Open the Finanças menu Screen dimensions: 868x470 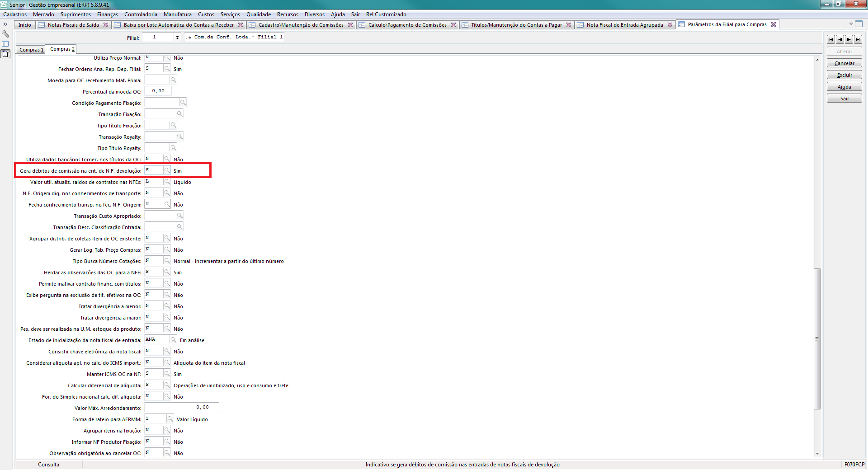pos(107,14)
